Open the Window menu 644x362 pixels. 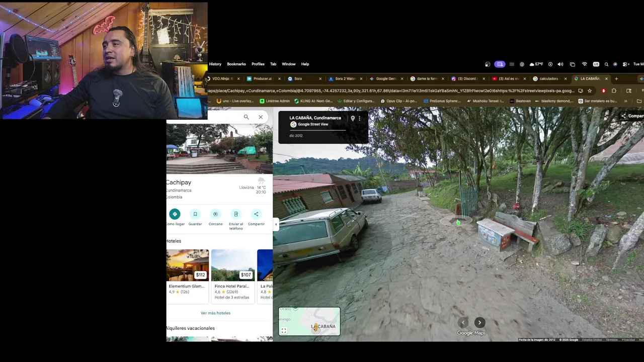(x=289, y=64)
